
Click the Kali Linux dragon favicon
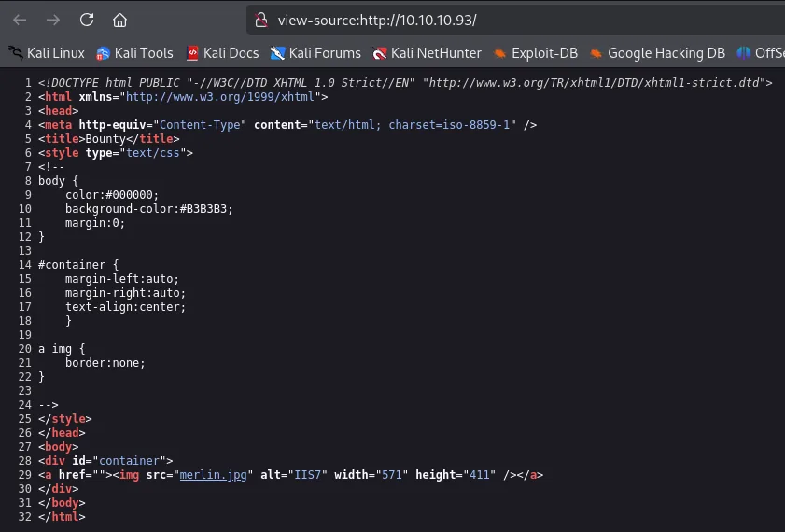click(x=16, y=53)
